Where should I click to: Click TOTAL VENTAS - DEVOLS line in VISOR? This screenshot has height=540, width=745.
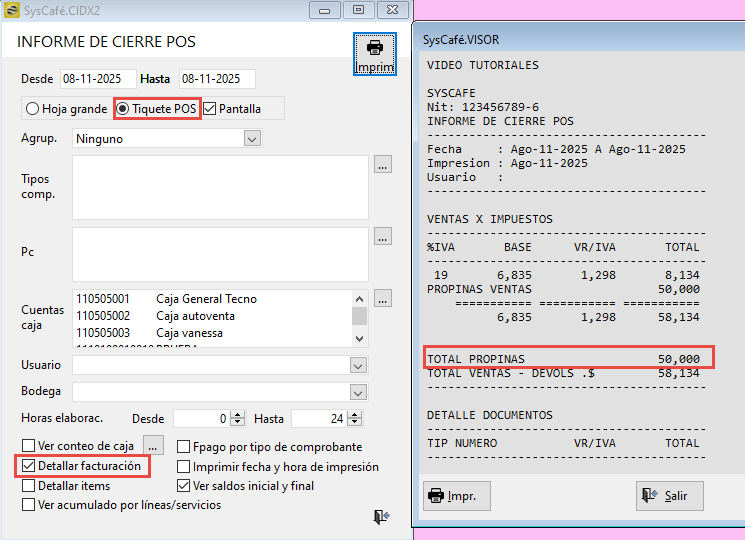(x=564, y=373)
